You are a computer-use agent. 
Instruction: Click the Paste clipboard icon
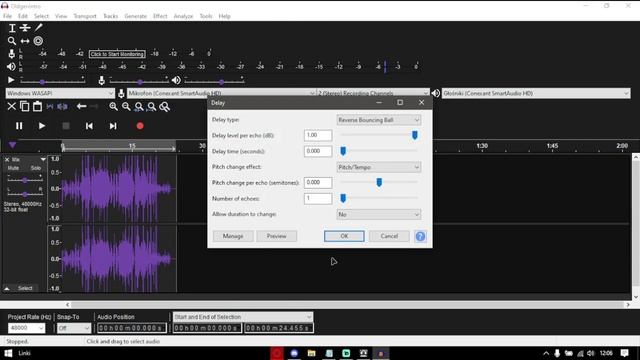click(37, 107)
